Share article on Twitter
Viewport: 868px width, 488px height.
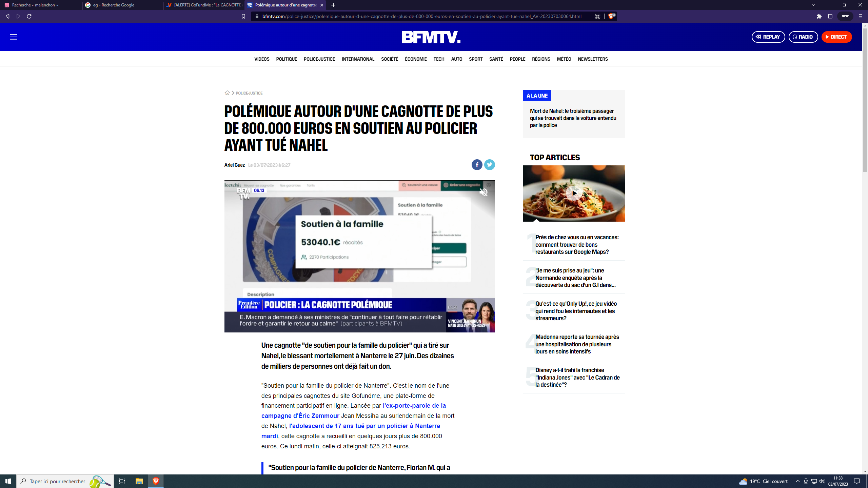(x=489, y=165)
